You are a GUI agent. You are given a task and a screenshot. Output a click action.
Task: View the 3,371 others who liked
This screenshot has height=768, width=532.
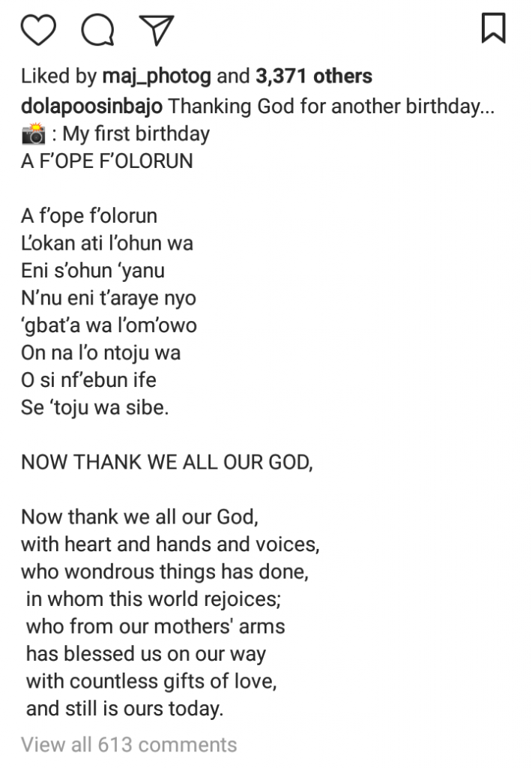[x=314, y=76]
